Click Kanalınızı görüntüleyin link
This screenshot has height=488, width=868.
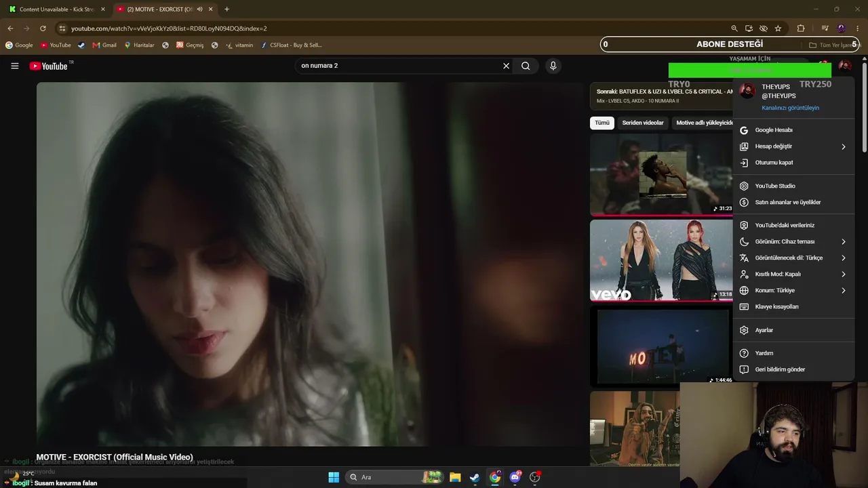pyautogui.click(x=790, y=108)
